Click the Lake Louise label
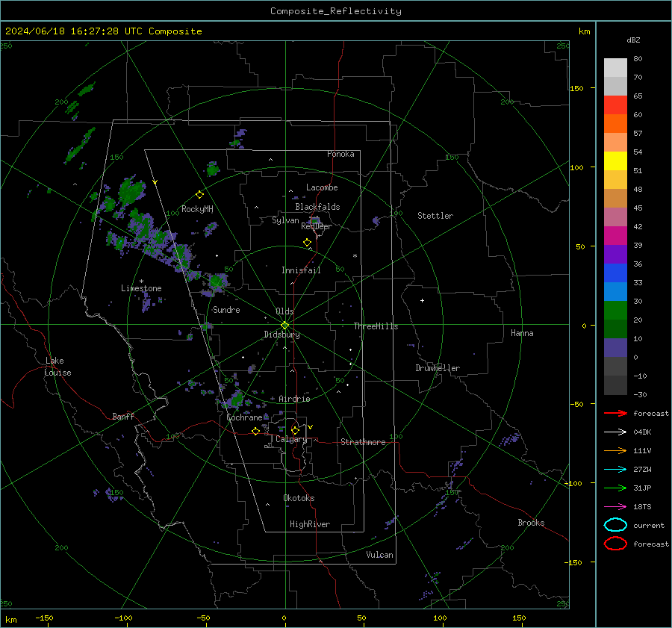Viewport: 672px width, 628px height. click(x=57, y=367)
